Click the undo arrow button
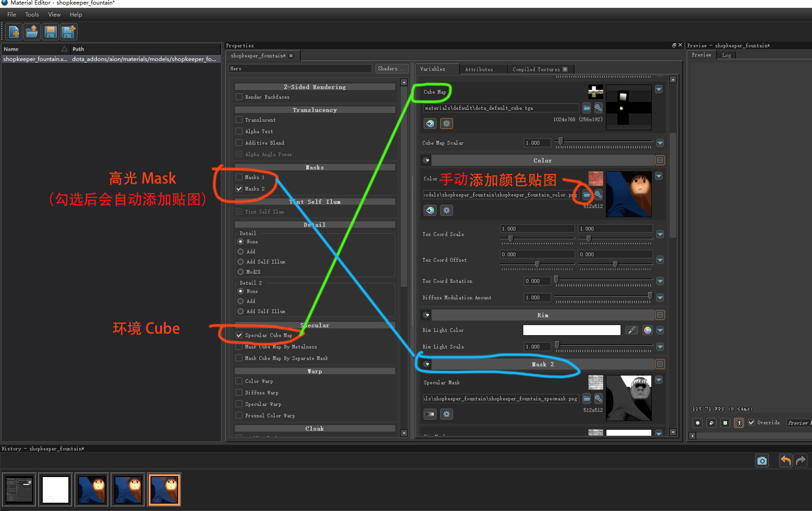812x511 pixels. click(x=785, y=460)
